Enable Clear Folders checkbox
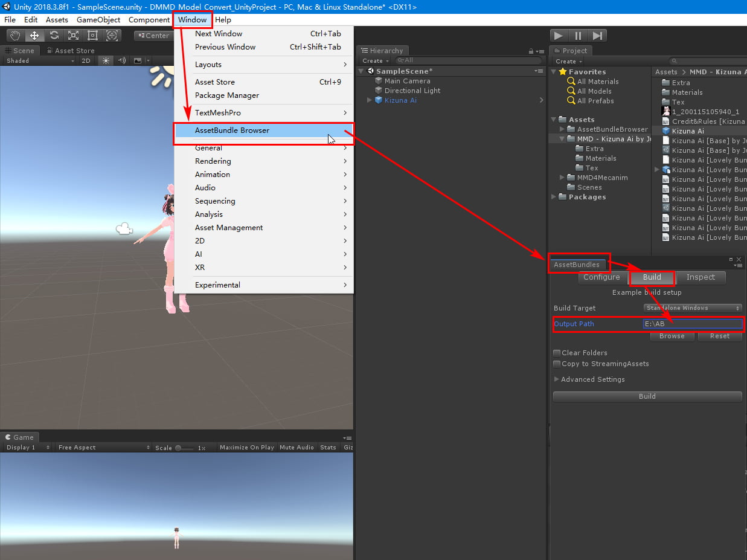This screenshot has height=560, width=747. tap(556, 352)
